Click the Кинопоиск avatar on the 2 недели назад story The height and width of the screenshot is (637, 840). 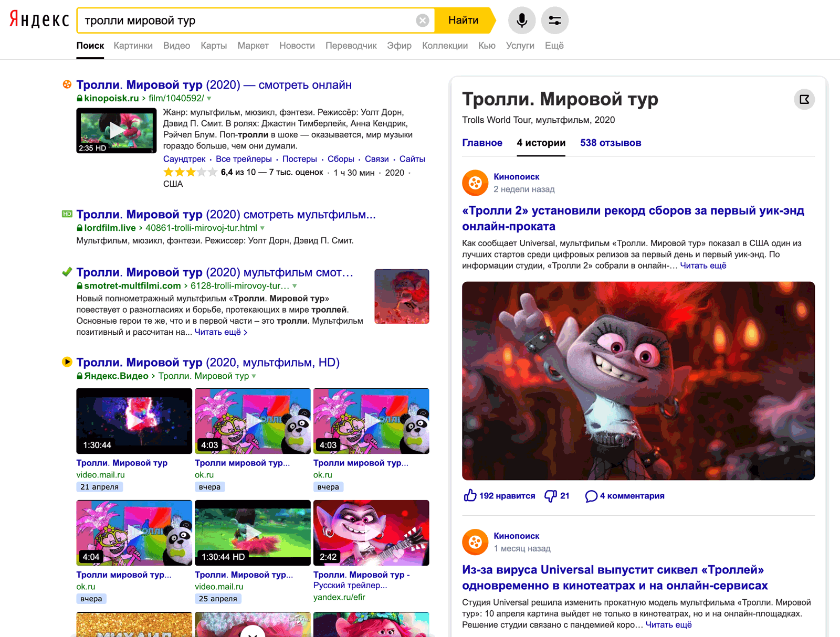click(475, 183)
